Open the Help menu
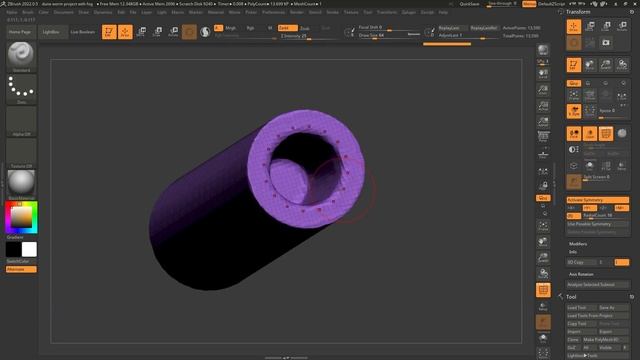Screen dimensions: 640x360 tap(443, 12)
